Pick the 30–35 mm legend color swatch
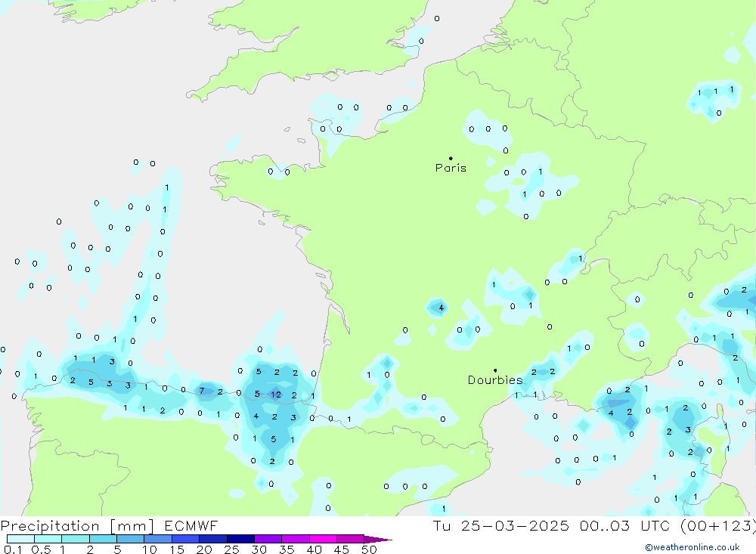756x554 pixels. [268, 539]
